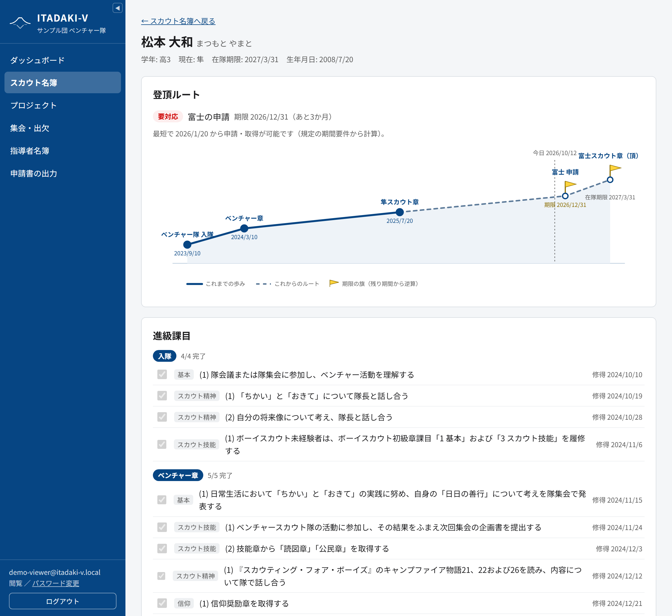Toggle checkbox for ベンチャースカウト隊の活動に参加し row
This screenshot has width=672, height=616.
pyautogui.click(x=162, y=527)
